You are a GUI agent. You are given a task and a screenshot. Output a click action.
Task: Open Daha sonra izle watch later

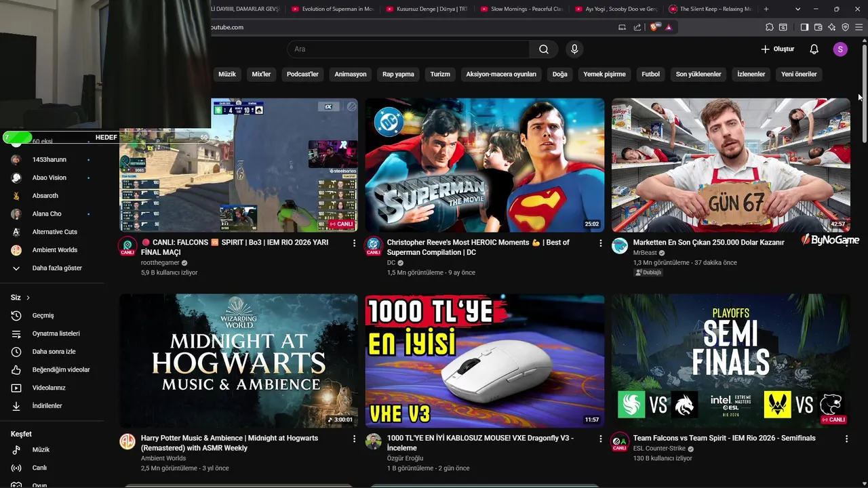(x=52, y=352)
